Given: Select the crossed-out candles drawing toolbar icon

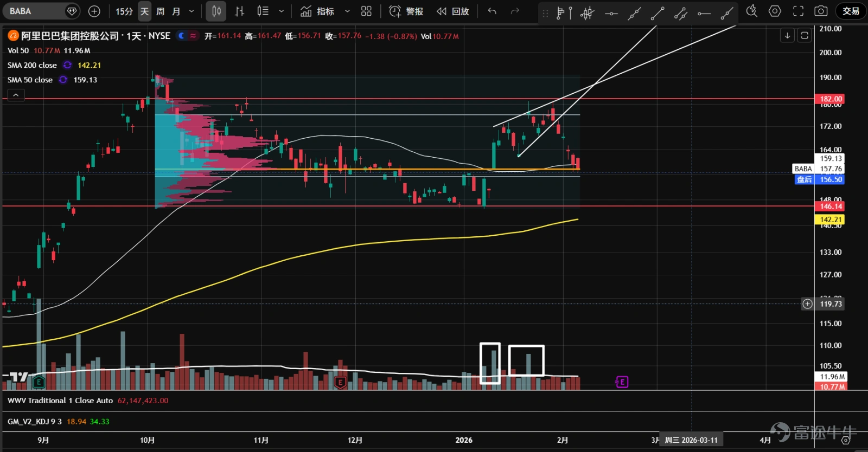Looking at the screenshot, I should tap(587, 12).
